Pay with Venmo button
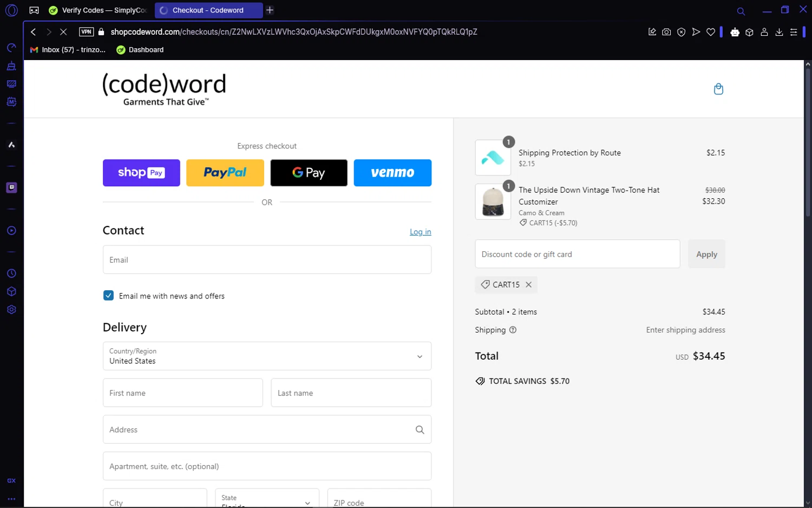 coord(392,173)
